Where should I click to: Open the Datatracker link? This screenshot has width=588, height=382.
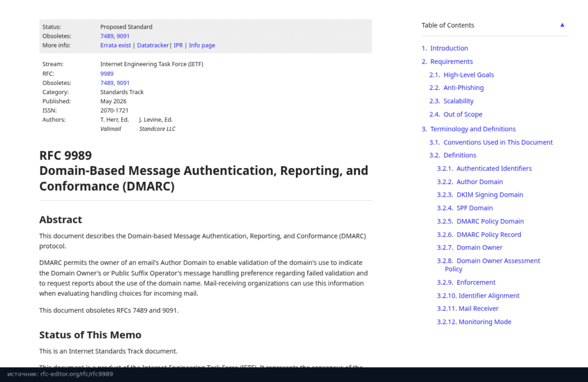[153, 45]
